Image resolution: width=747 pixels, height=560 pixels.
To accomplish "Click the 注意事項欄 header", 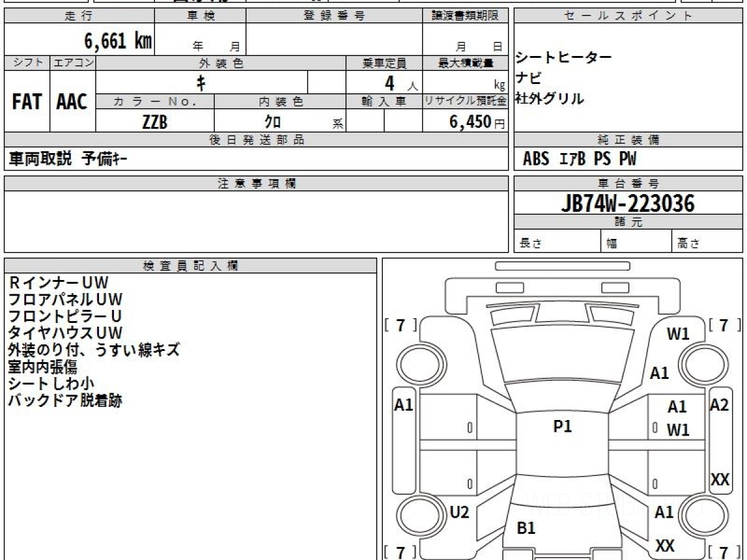I will coord(256,184).
